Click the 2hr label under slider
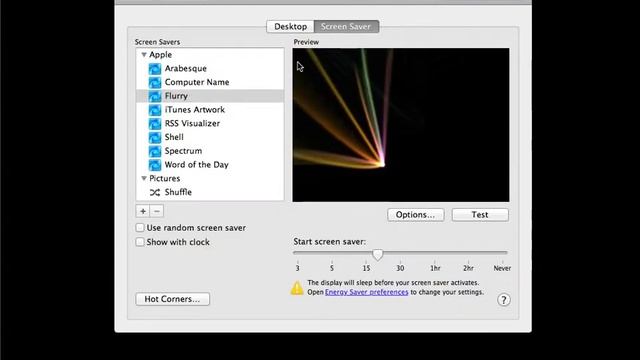This screenshot has width=640, height=360. pyautogui.click(x=468, y=268)
